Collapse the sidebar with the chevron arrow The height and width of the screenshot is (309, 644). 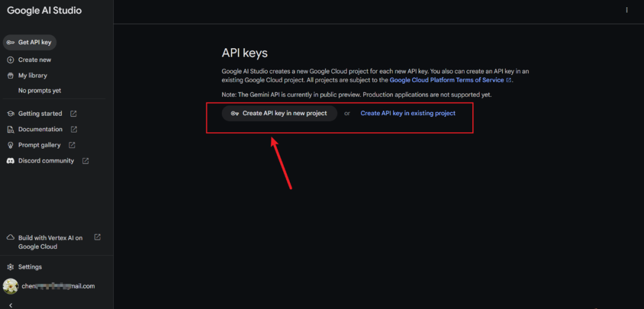click(11, 305)
